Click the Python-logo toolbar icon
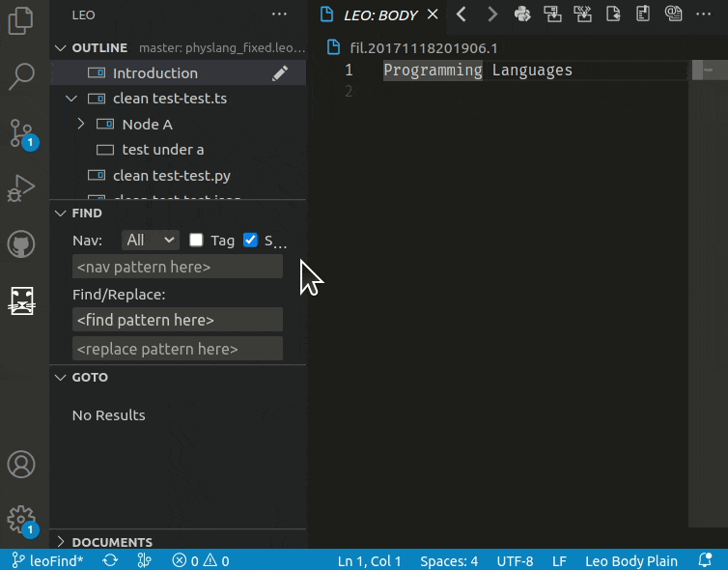 pos(522,14)
